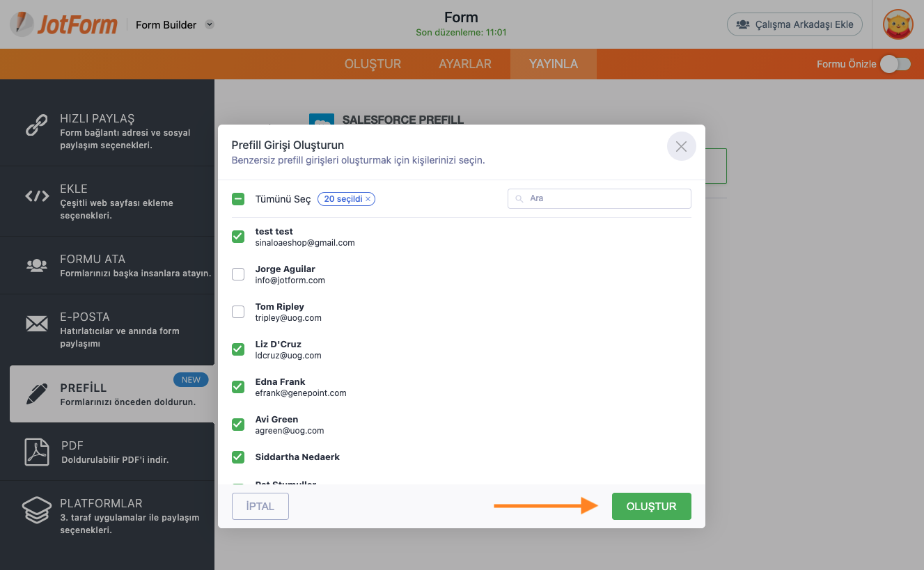The height and width of the screenshot is (570, 924).
Task: Switch to the OLUŞTUR tab
Action: 373,64
